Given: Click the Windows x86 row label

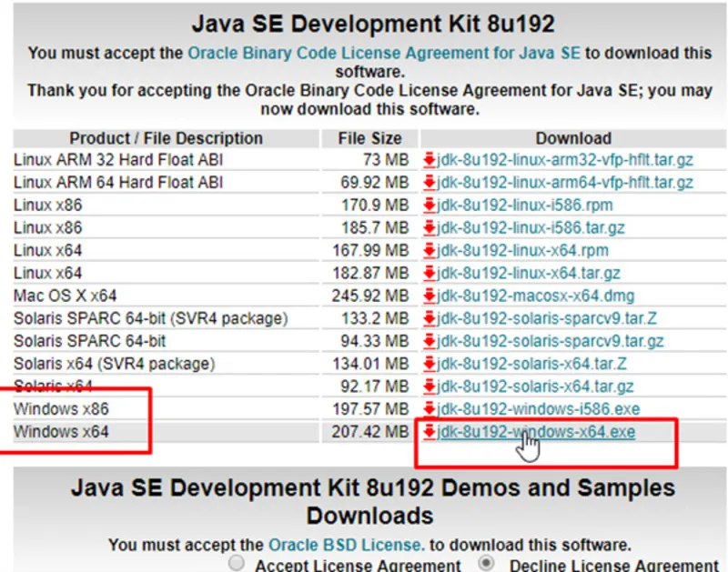Looking at the screenshot, I should [61, 409].
